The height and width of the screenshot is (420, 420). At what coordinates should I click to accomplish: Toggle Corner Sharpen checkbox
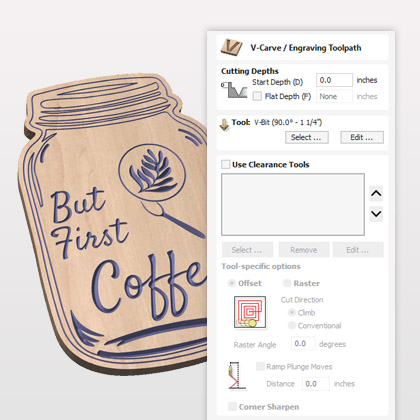(232, 406)
